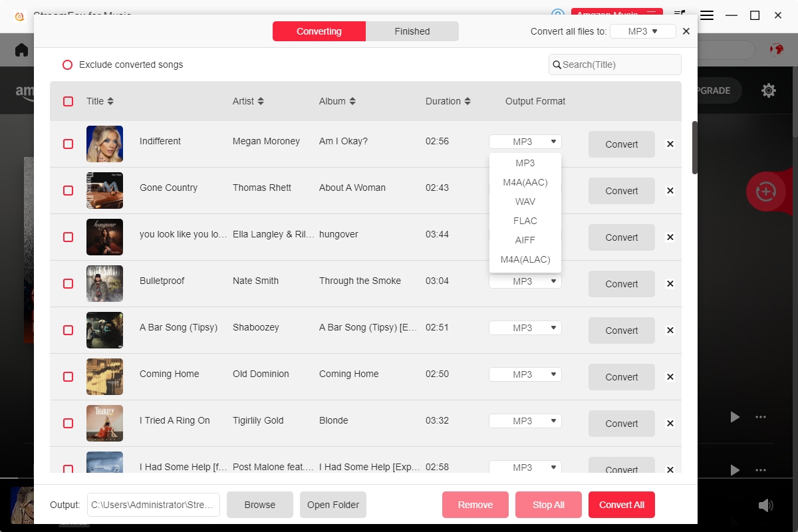This screenshot has width=798, height=532.
Task: Open the playlist queue icon in title bar
Action: 680,13
